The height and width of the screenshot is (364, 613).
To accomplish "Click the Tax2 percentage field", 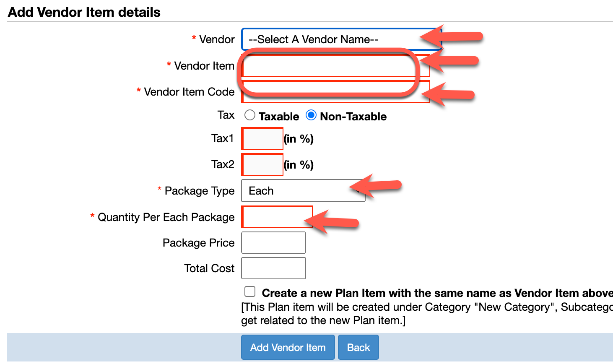I will point(262,165).
